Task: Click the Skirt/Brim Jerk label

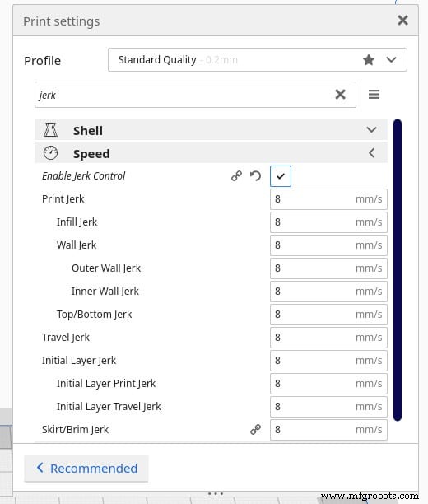Action: (x=75, y=429)
